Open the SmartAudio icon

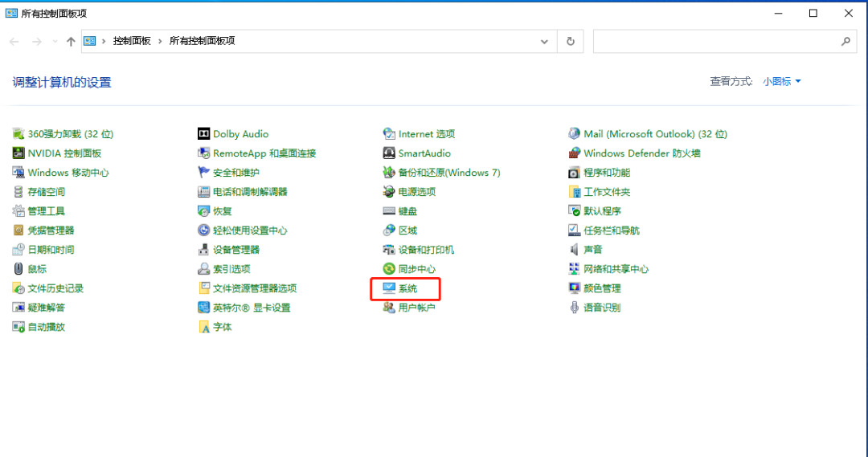tap(389, 153)
